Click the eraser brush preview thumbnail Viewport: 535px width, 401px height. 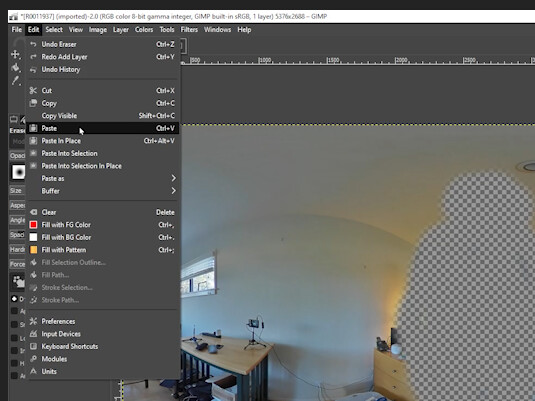pos(18,172)
